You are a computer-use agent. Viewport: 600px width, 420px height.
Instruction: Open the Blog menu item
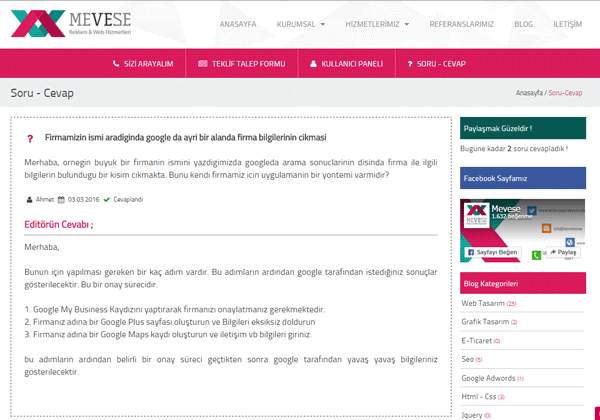pos(523,24)
